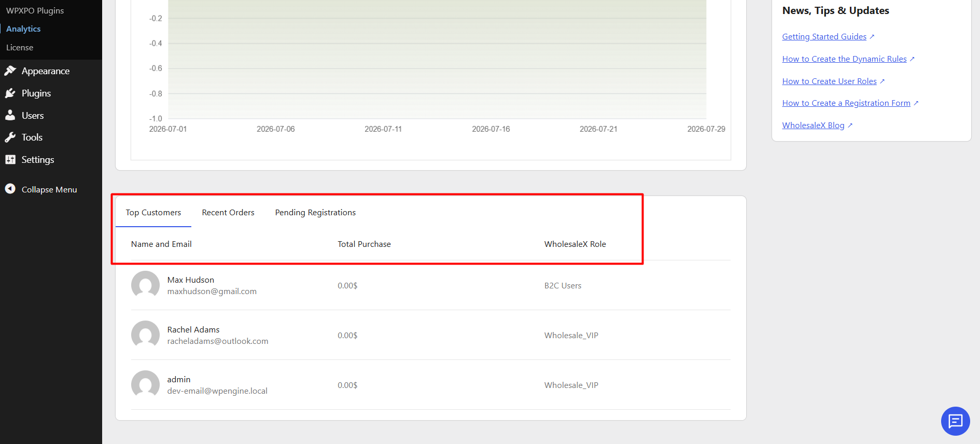Open the WPXPO Plugins menu item

pyautogui.click(x=35, y=10)
